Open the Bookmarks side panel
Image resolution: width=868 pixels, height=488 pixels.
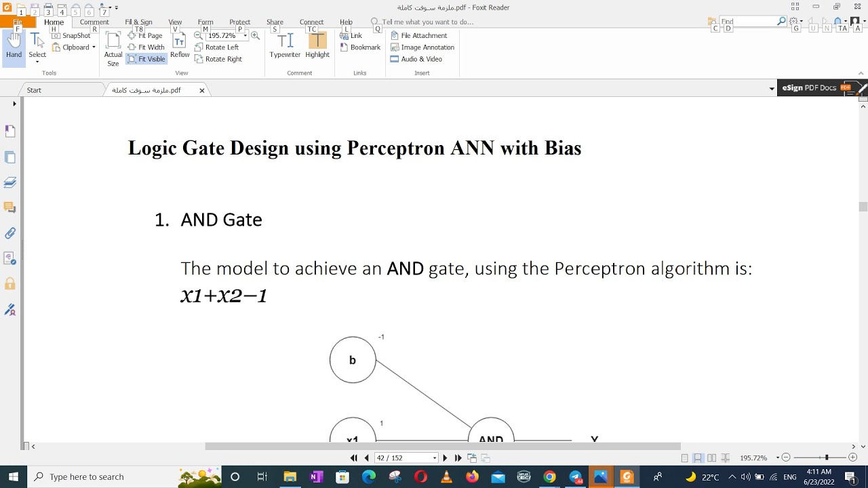pyautogui.click(x=10, y=131)
